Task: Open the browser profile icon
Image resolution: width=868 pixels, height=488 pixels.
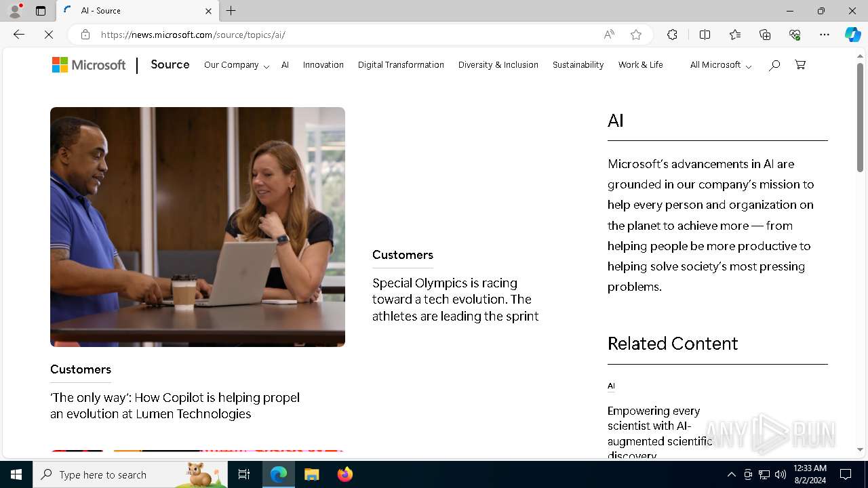Action: pos(15,11)
